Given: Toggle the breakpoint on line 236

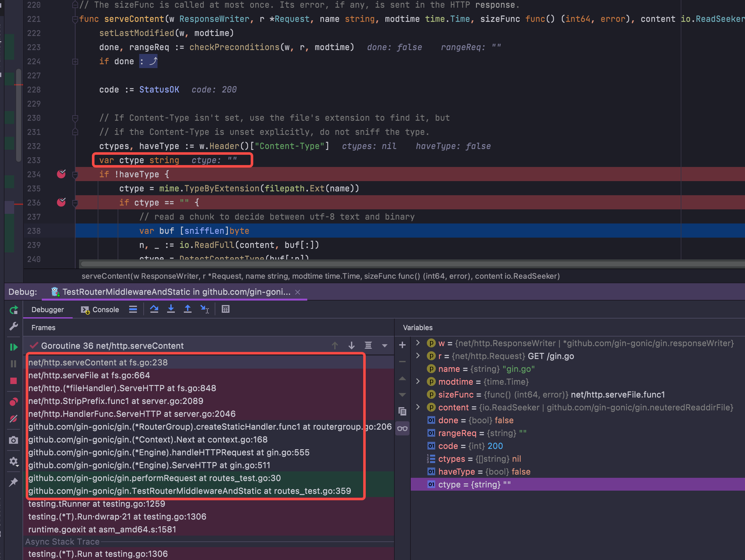Looking at the screenshot, I should tap(62, 202).
